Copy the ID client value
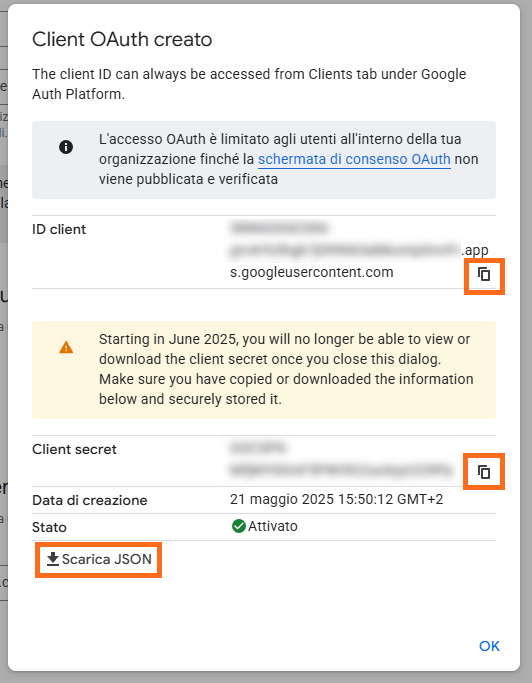This screenshot has height=683, width=532. [484, 274]
